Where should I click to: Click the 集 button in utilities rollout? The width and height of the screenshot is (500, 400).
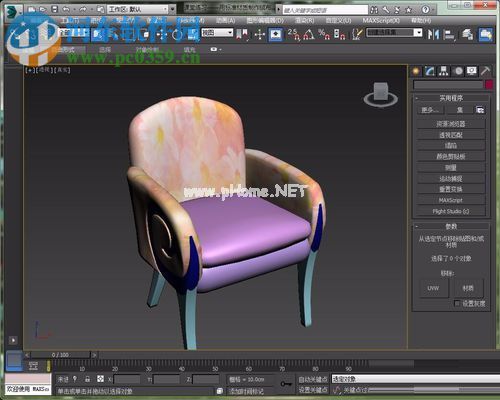pos(460,110)
